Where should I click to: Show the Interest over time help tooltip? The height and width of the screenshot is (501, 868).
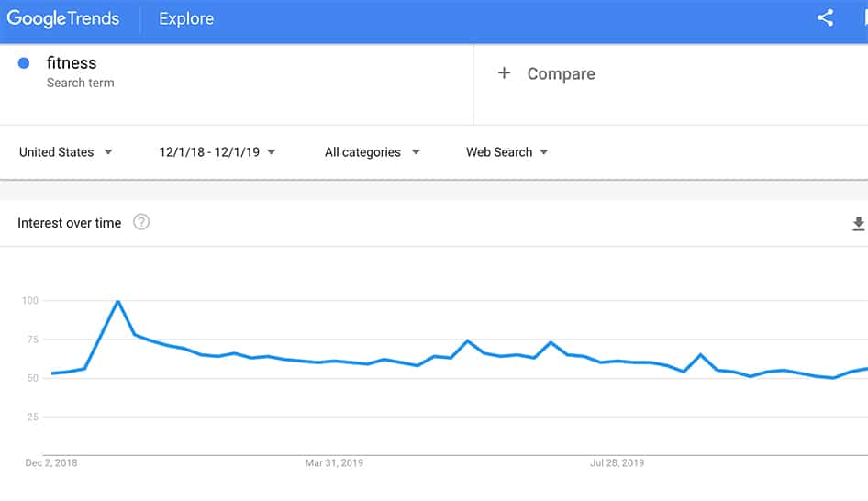[141, 222]
